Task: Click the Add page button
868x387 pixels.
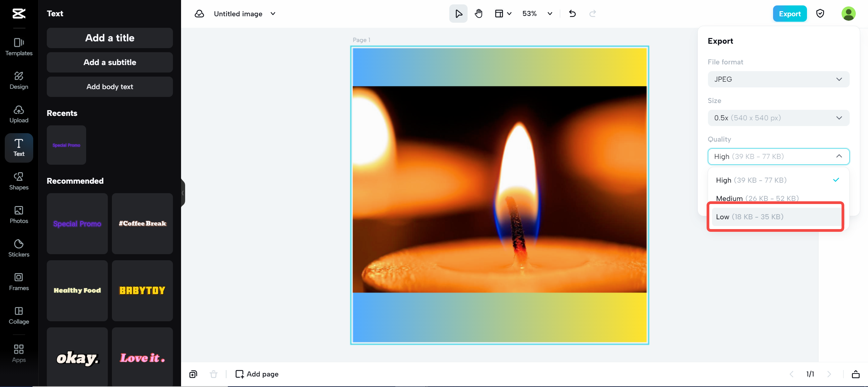Action: pos(257,374)
